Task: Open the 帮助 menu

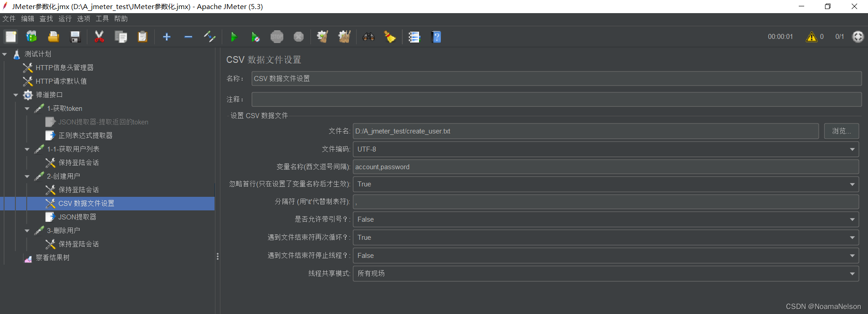Action: point(121,19)
